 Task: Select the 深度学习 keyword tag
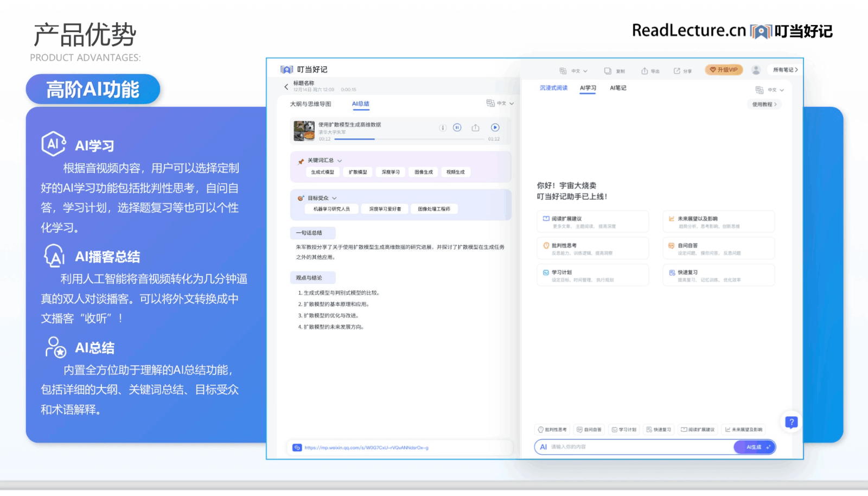click(x=391, y=172)
